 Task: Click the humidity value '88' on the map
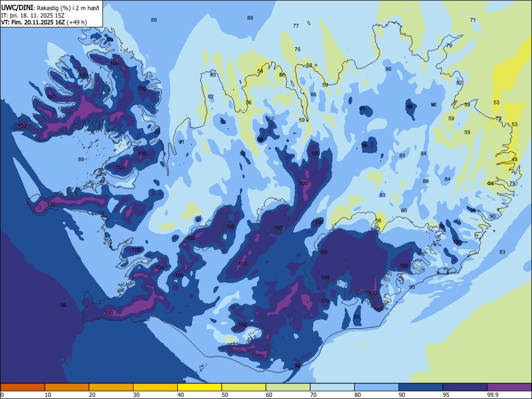click(x=250, y=18)
